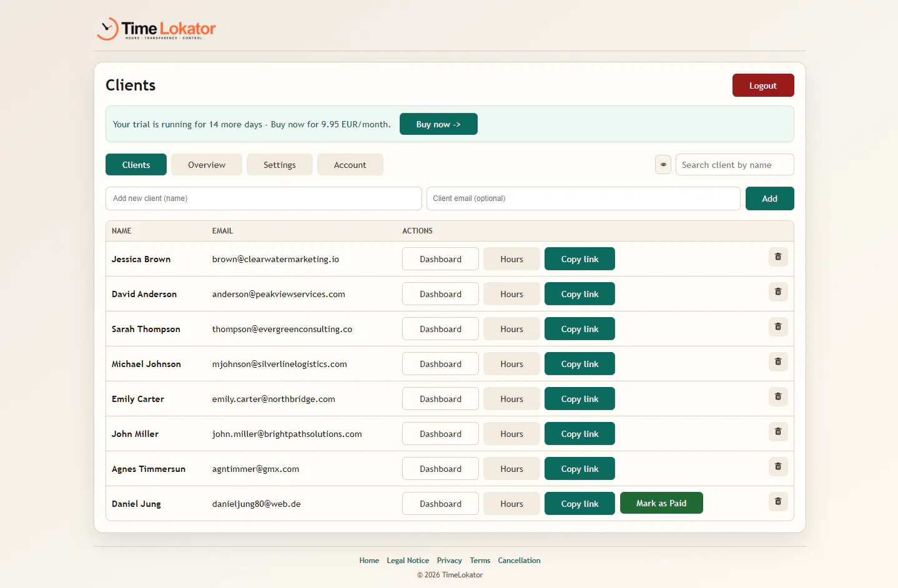Delete the David Anderson client row
The image size is (898, 588).
point(778,292)
